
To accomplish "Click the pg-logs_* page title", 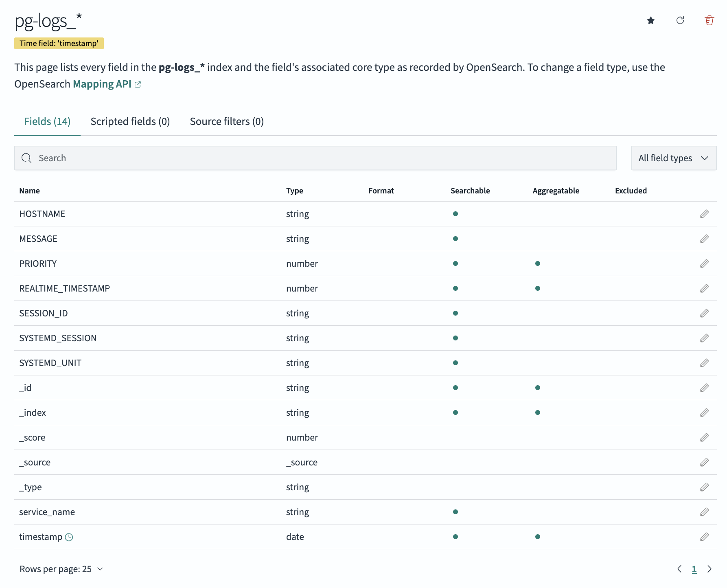I will [48, 21].
